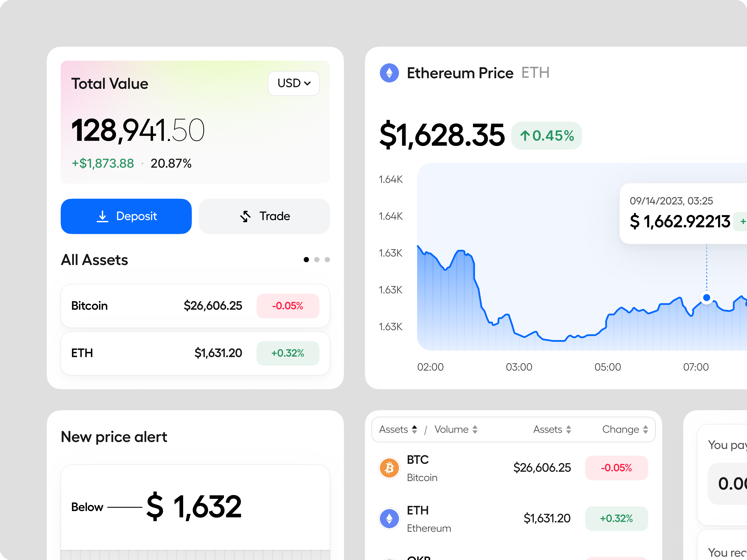The width and height of the screenshot is (747, 560).
Task: Click the second sort chevron beside Assets header
Action: (569, 429)
